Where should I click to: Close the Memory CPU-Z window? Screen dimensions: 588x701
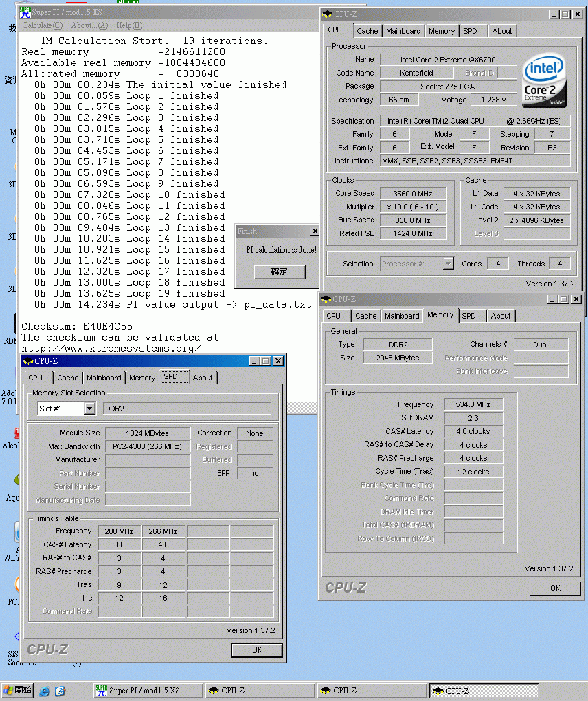(x=576, y=299)
